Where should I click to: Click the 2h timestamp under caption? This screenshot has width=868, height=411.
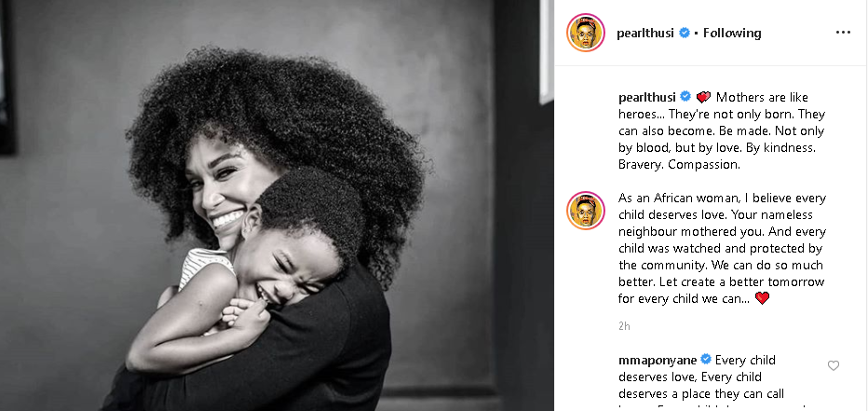(x=624, y=326)
